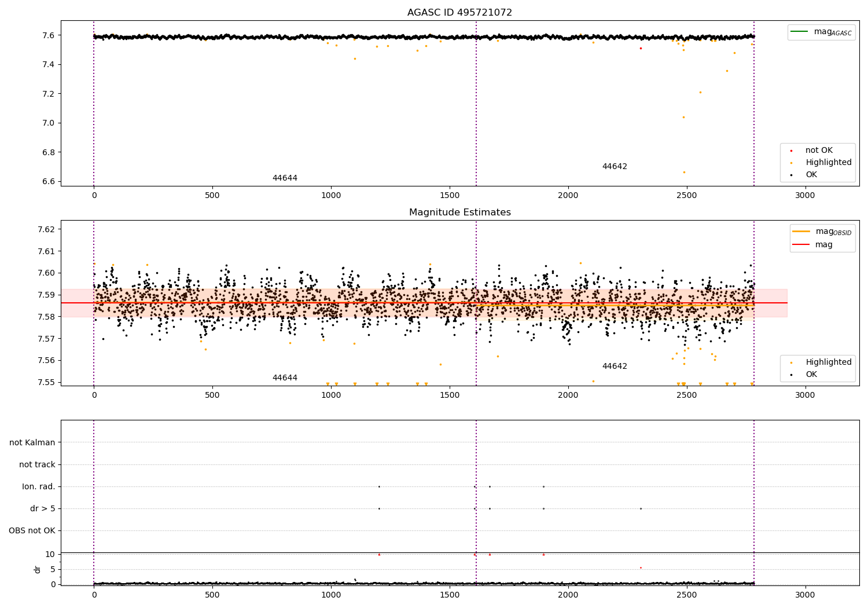Click the obsid label 44642 in top plot
The image size is (868, 608).
[615, 167]
